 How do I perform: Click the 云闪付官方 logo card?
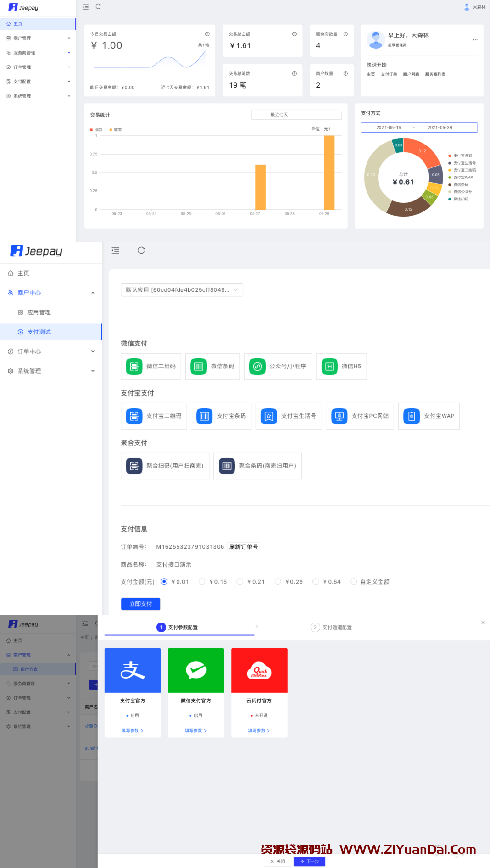point(259,670)
